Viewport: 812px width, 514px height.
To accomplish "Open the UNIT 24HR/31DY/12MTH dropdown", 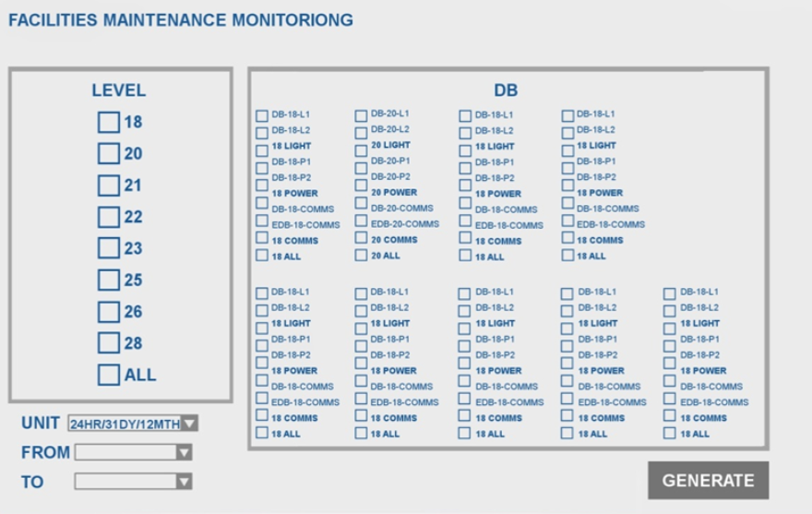I will point(189,424).
